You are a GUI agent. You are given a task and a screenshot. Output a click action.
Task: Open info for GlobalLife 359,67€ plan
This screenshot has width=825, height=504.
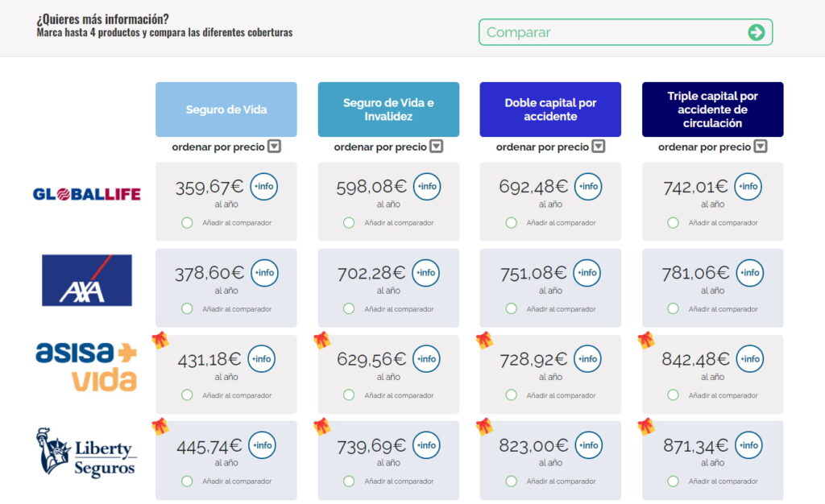(x=263, y=187)
